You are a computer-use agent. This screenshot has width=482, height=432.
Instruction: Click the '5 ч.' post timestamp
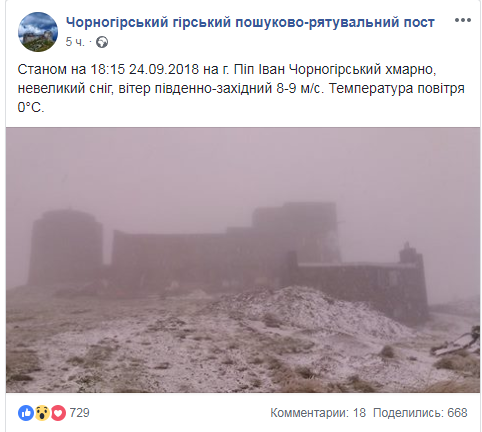75,42
